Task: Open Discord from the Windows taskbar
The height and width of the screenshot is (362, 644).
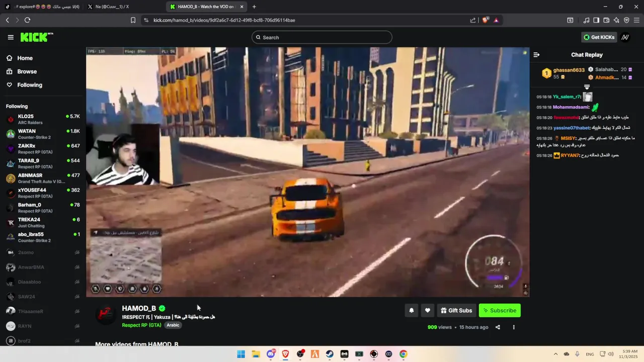Action: tap(271, 354)
